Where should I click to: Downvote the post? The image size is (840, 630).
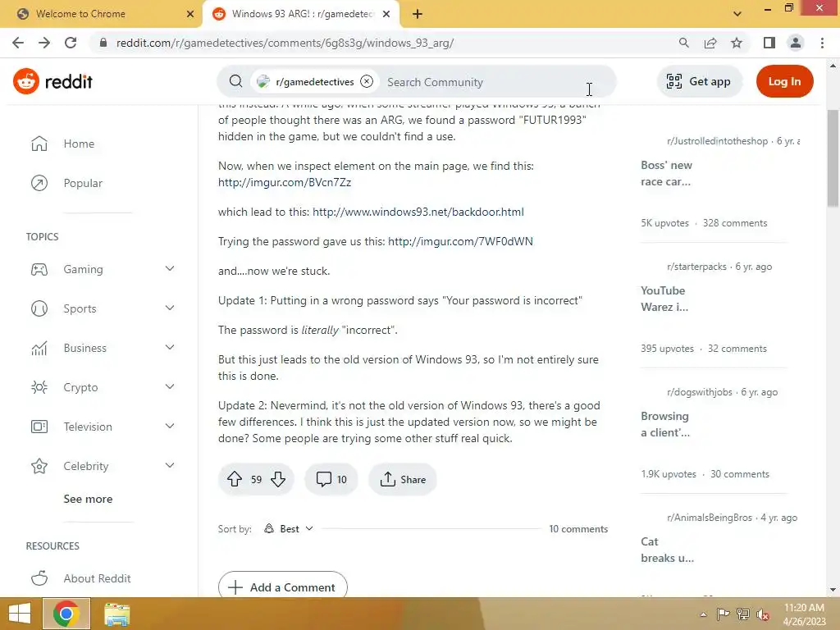278,479
